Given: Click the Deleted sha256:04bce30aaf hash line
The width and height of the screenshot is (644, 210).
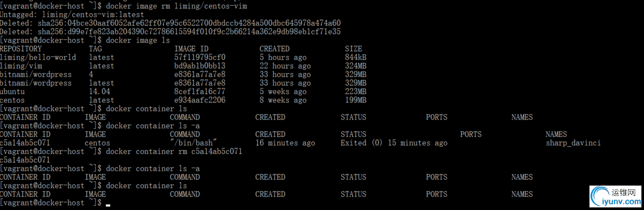Looking at the screenshot, I should tap(170, 23).
